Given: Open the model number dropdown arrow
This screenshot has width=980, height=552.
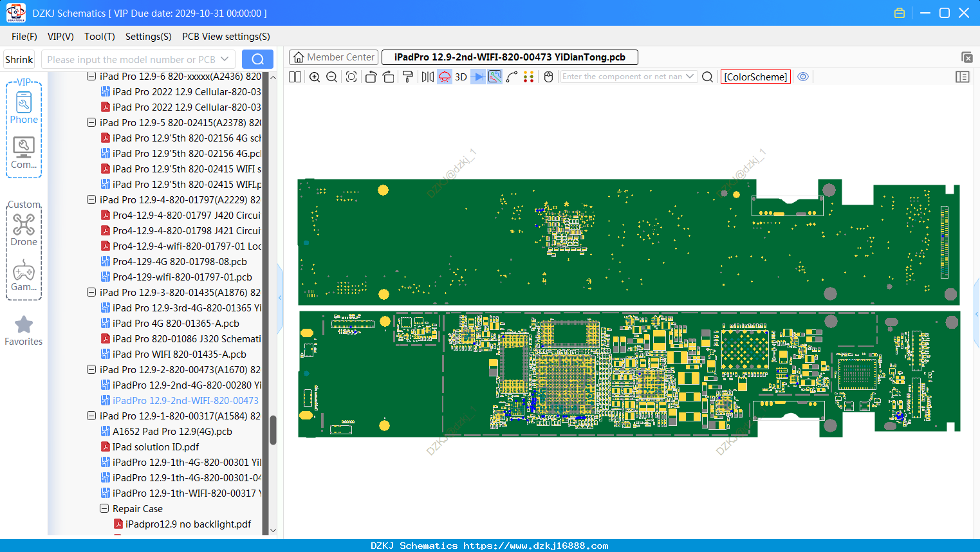Looking at the screenshot, I should click(x=225, y=59).
